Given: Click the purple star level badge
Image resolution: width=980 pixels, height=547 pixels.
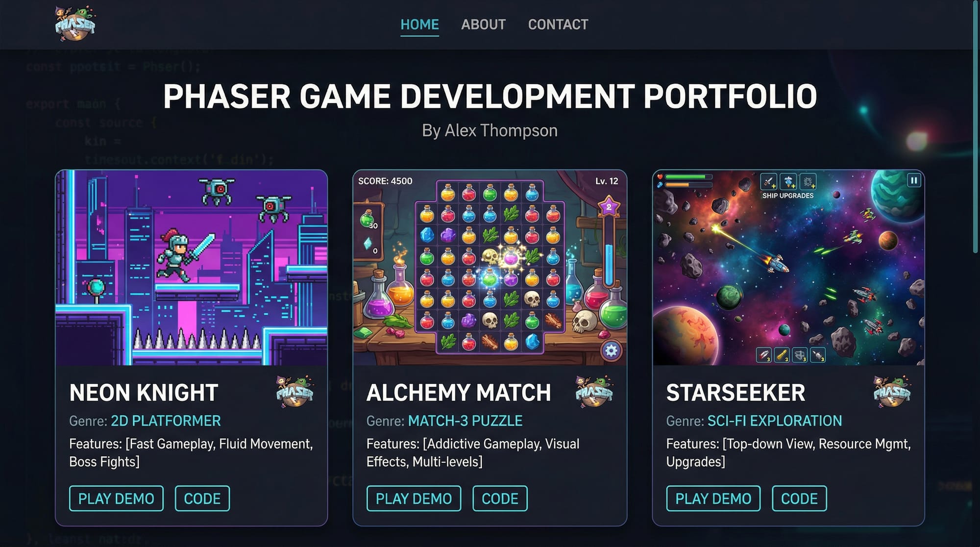Looking at the screenshot, I should click(x=609, y=206).
